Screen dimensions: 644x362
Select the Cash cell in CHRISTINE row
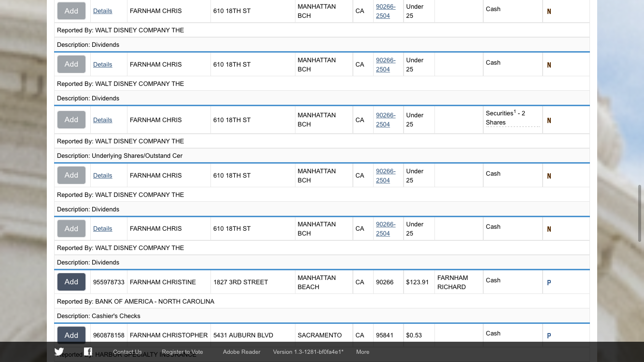[513, 282]
